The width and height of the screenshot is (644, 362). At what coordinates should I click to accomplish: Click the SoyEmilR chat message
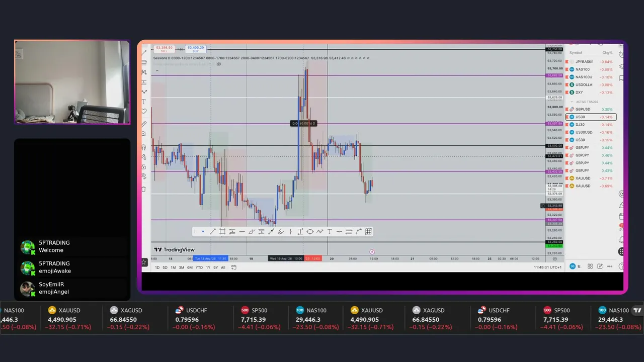[72, 288]
